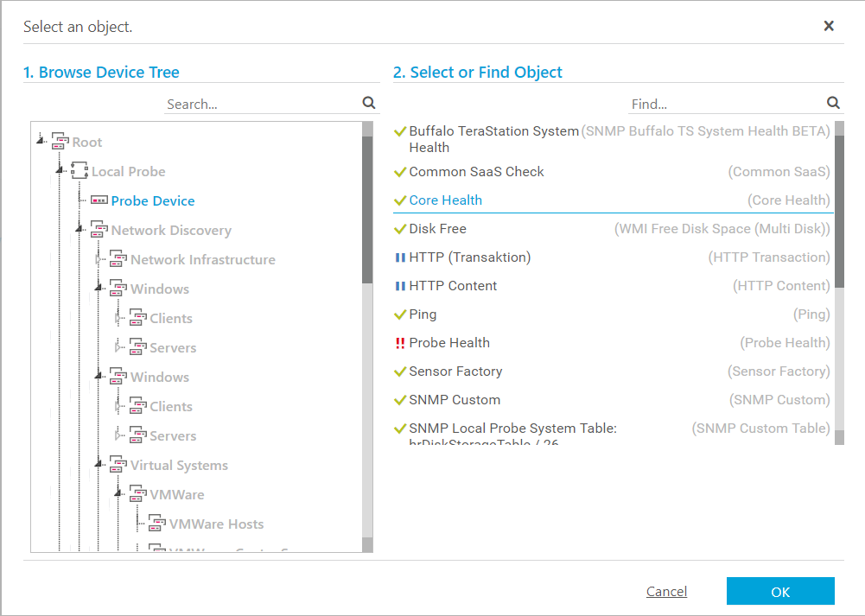This screenshot has width=865, height=616.
Task: Click the Probe Device icon
Action: point(99,200)
